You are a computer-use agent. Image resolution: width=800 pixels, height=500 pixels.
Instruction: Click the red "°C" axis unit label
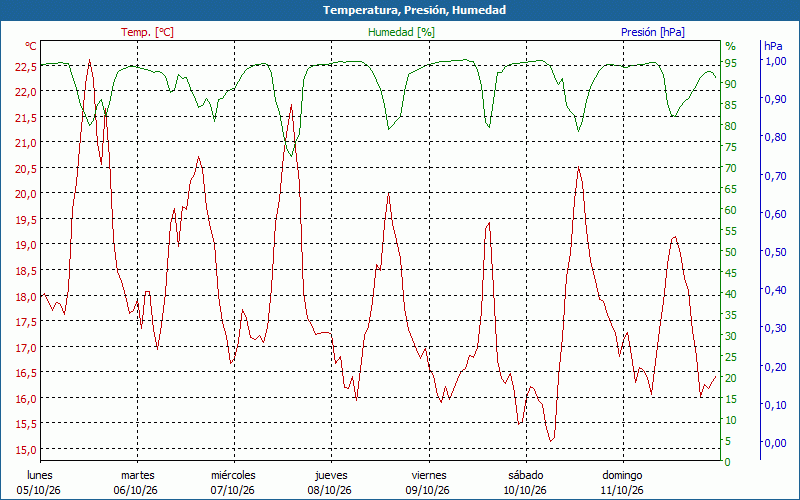pos(31,46)
